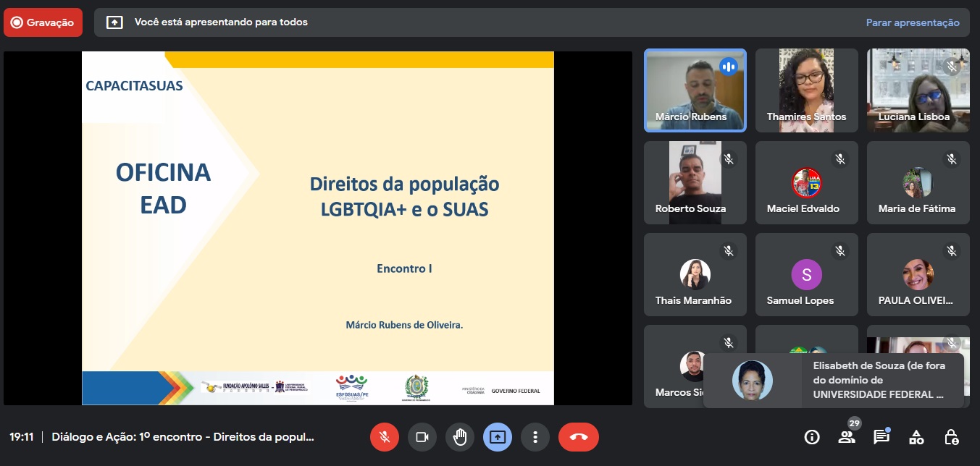Open meeting details info icon
The height and width of the screenshot is (466, 980).
coord(812,437)
